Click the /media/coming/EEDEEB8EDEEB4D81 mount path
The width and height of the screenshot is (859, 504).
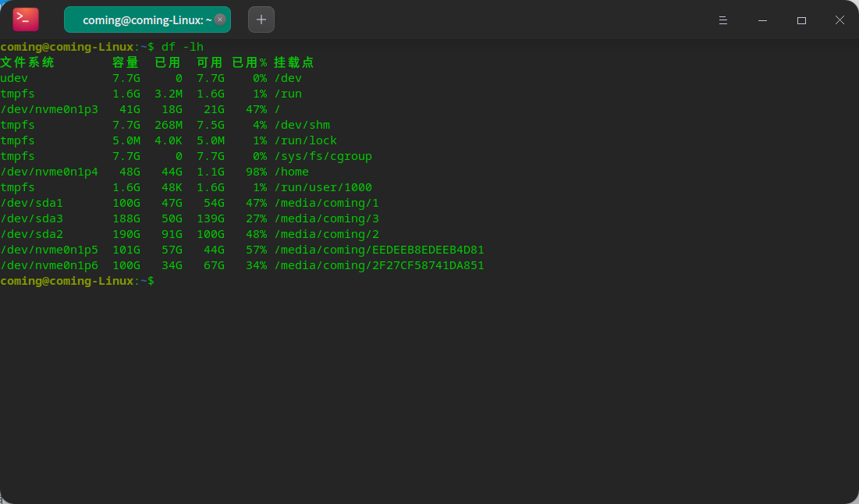tap(378, 250)
